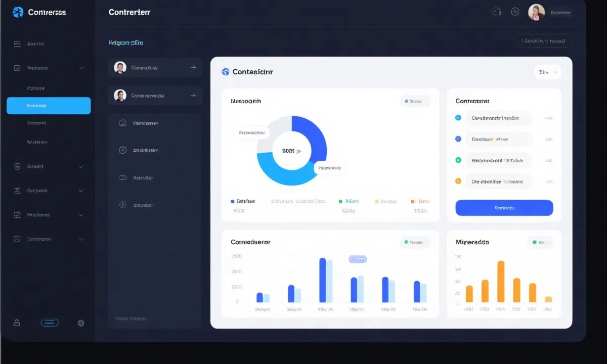Open the sidebar sub-item just above the highlighted one
The height and width of the screenshot is (364, 607).
pos(36,88)
